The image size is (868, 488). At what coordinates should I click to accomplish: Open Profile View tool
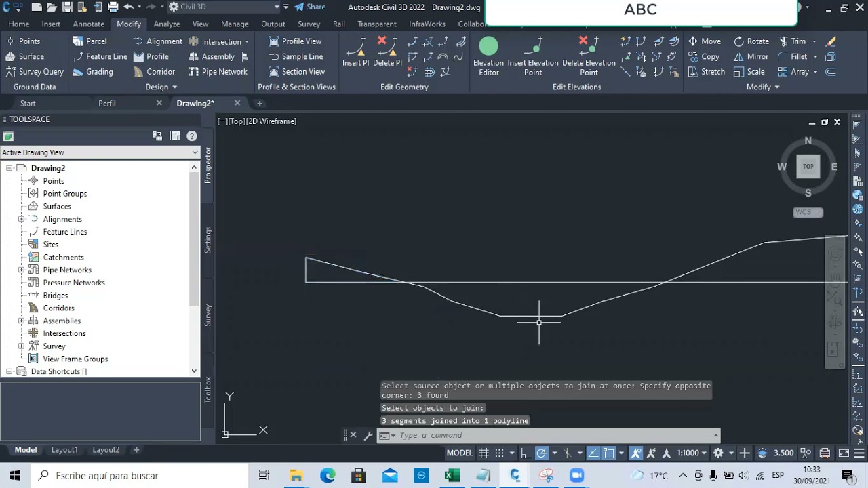[295, 41]
